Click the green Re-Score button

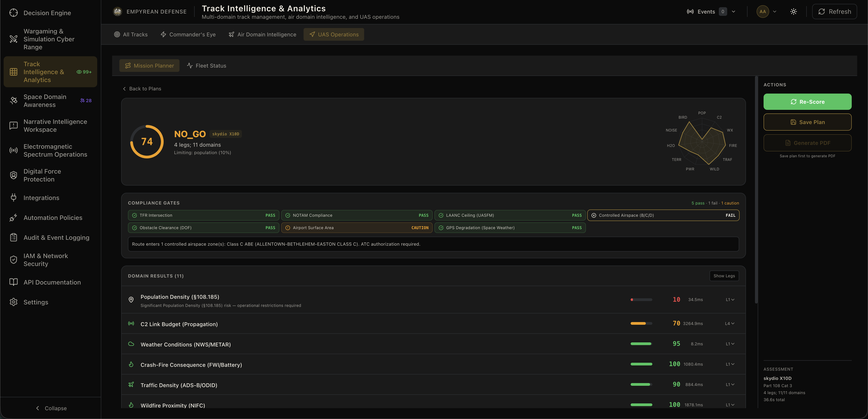(807, 102)
